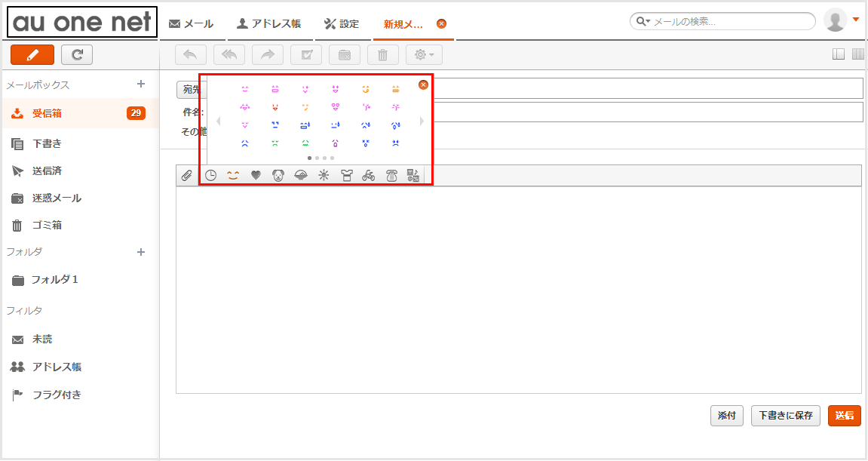Image resolution: width=868 pixels, height=461 pixels.
Task: Click the orange compose pencil button
Action: [x=32, y=55]
